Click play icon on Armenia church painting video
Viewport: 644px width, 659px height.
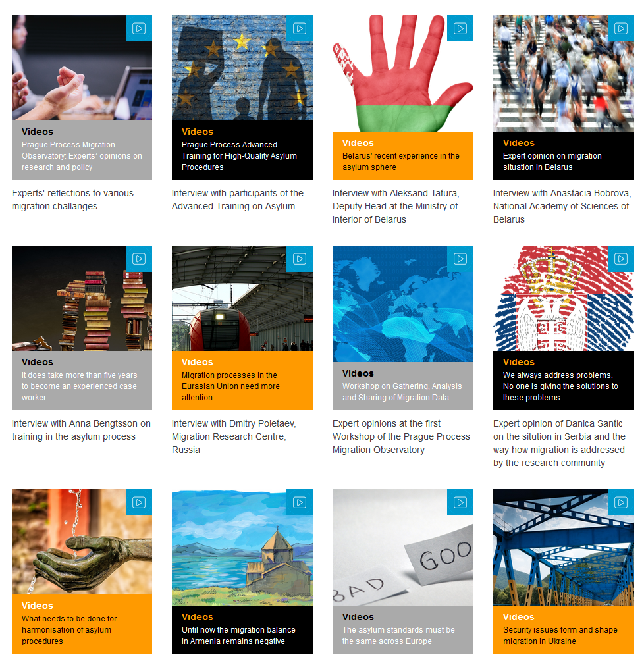(300, 502)
